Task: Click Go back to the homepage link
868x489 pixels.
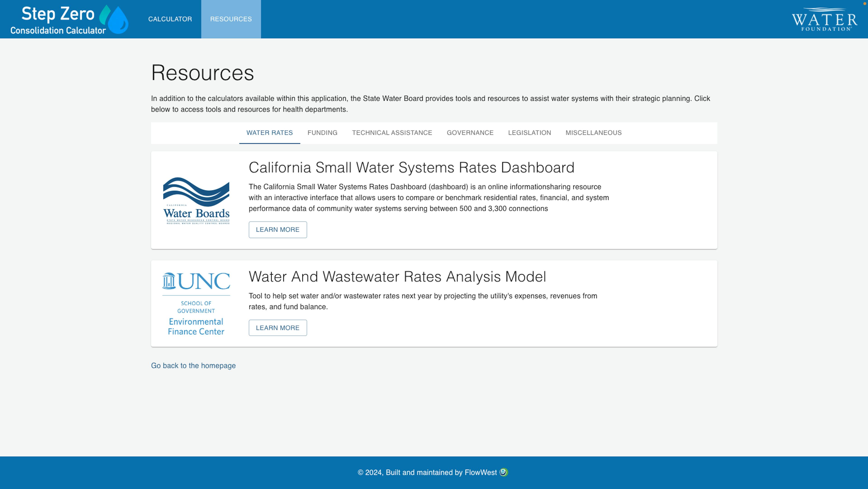Action: click(193, 366)
